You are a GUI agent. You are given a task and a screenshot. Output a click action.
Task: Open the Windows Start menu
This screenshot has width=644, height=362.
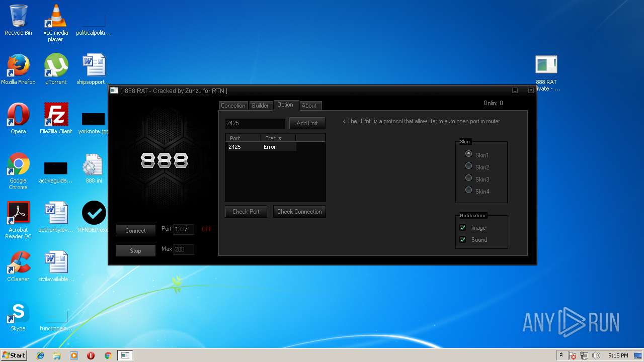point(14,355)
